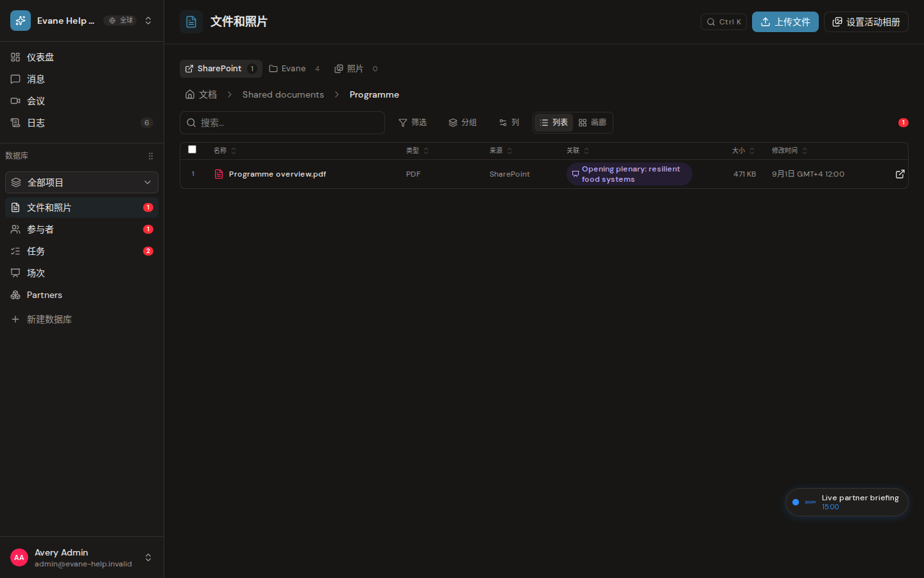Click 设置活动相册 button
924x578 pixels.
click(x=866, y=22)
